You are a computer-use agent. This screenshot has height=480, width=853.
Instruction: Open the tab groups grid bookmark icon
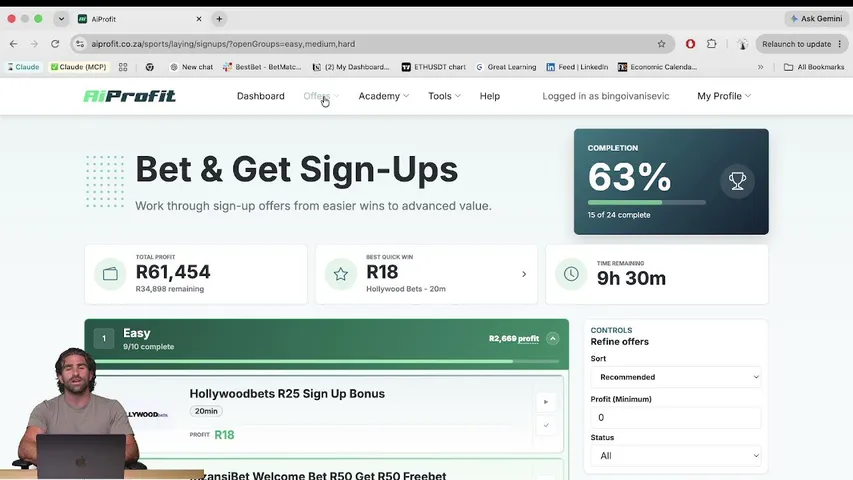(123, 67)
